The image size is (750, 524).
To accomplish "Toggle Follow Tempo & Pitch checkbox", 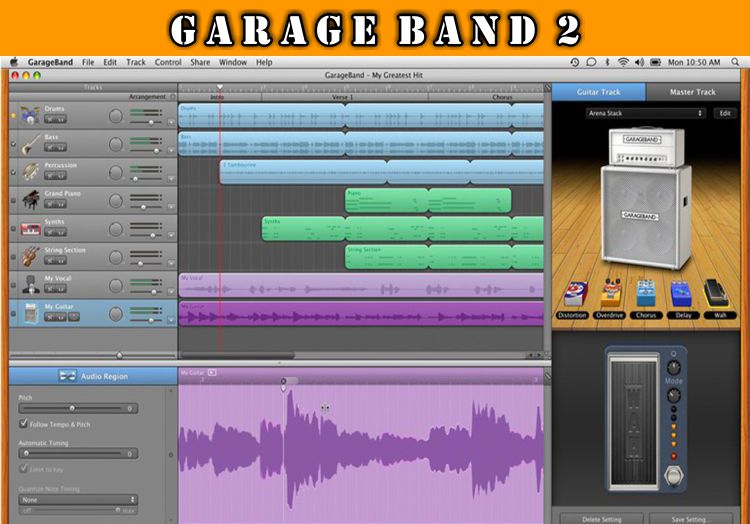I will [x=23, y=424].
